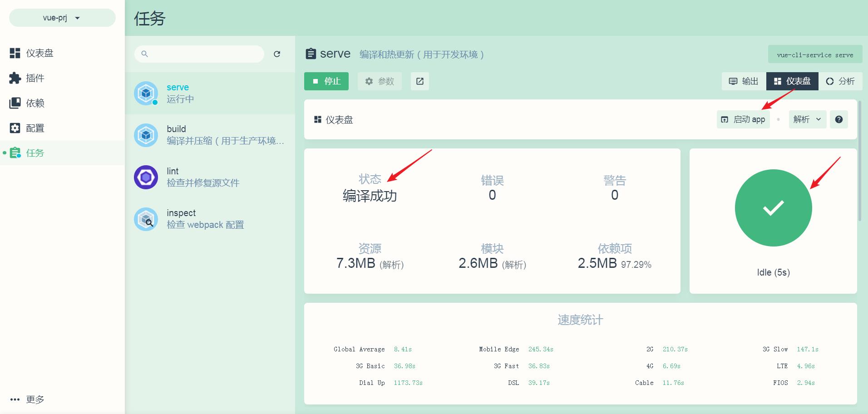The height and width of the screenshot is (414, 868).
Task: Click Dial Up 1173.73s value
Action: pyautogui.click(x=408, y=383)
